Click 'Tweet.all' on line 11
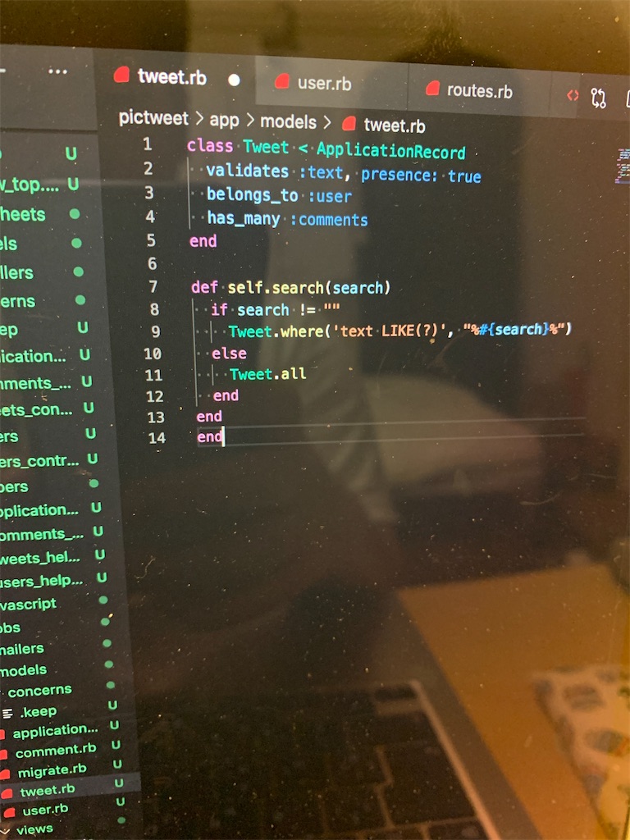This screenshot has width=630, height=840. coord(268,373)
